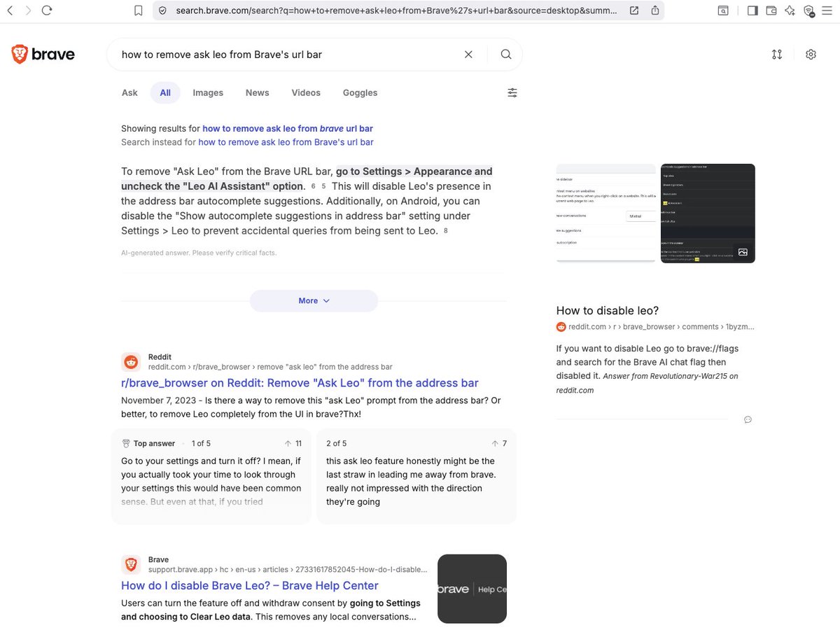Open the Brave Wallet icon
This screenshot has height=642, width=840.
(x=771, y=11)
